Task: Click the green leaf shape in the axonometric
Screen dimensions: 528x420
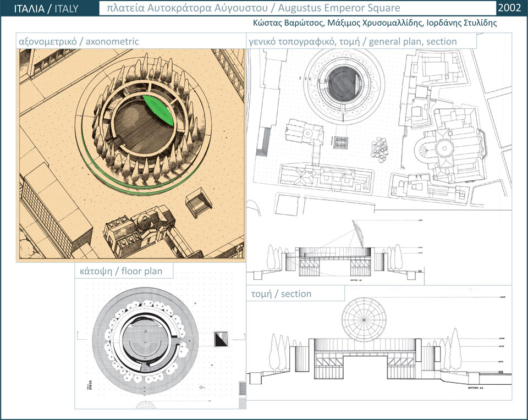Action: point(159,112)
